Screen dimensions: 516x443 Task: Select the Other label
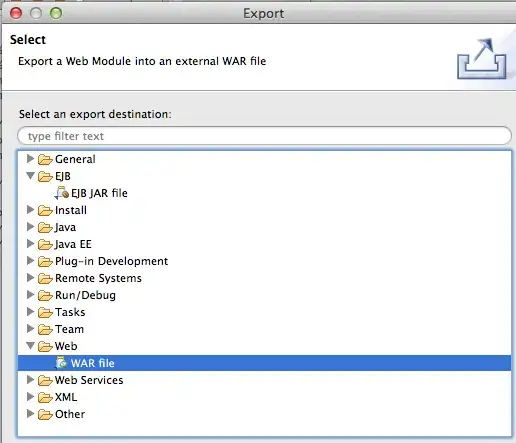click(x=70, y=414)
